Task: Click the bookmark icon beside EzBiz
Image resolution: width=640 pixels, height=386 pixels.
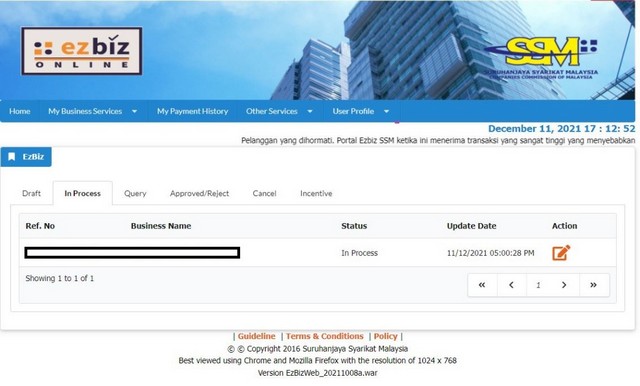Action: pos(12,157)
